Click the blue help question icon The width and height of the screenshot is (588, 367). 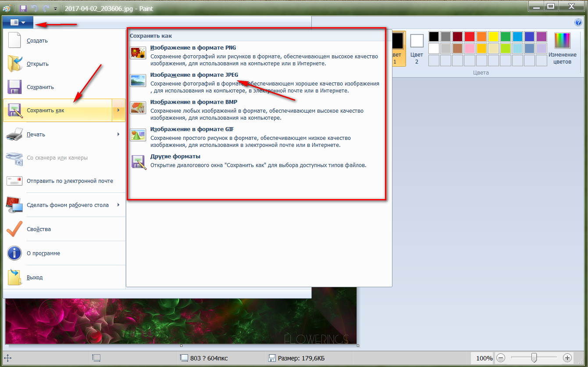pos(578,23)
